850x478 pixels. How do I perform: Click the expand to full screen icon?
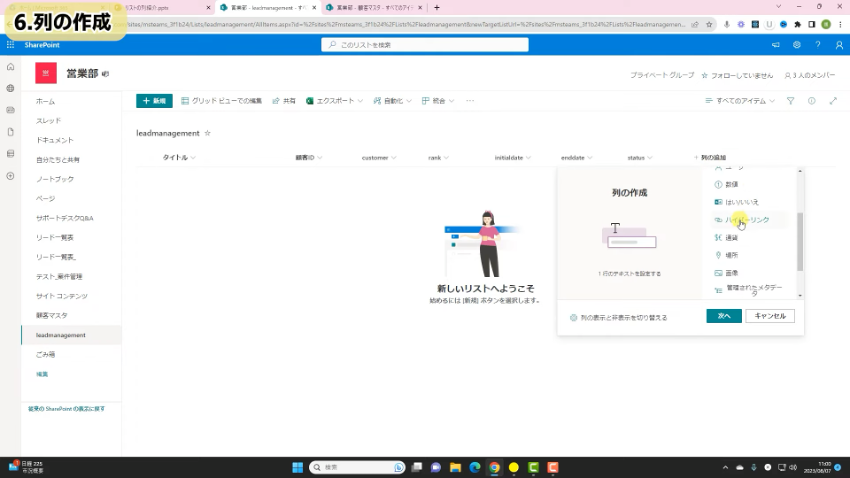coord(833,101)
